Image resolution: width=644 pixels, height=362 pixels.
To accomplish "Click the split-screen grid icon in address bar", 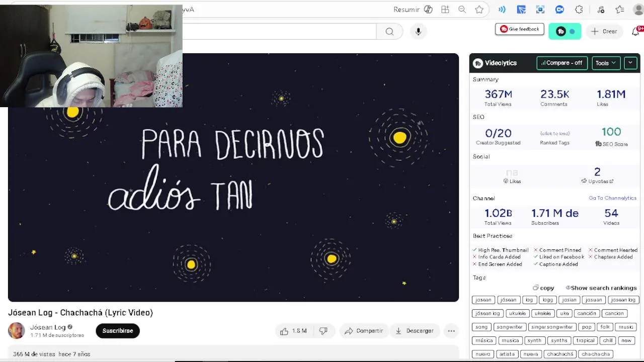I will pos(445,10).
